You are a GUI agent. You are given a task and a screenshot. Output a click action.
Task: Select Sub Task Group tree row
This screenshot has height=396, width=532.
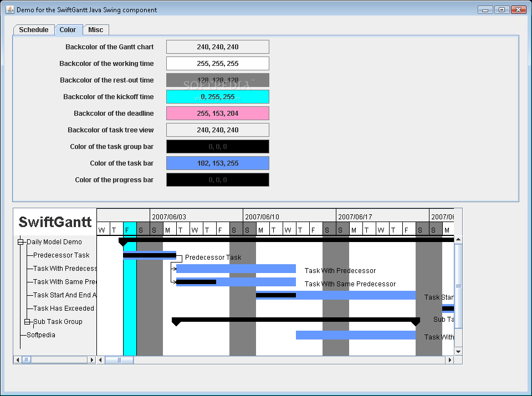click(58, 321)
